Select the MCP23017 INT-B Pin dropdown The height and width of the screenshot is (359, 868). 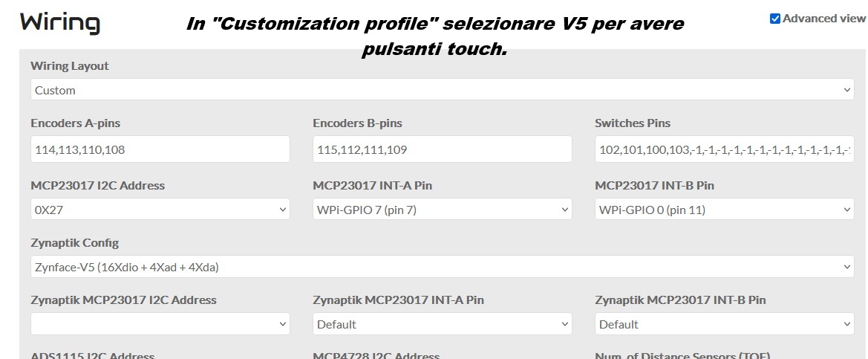724,210
